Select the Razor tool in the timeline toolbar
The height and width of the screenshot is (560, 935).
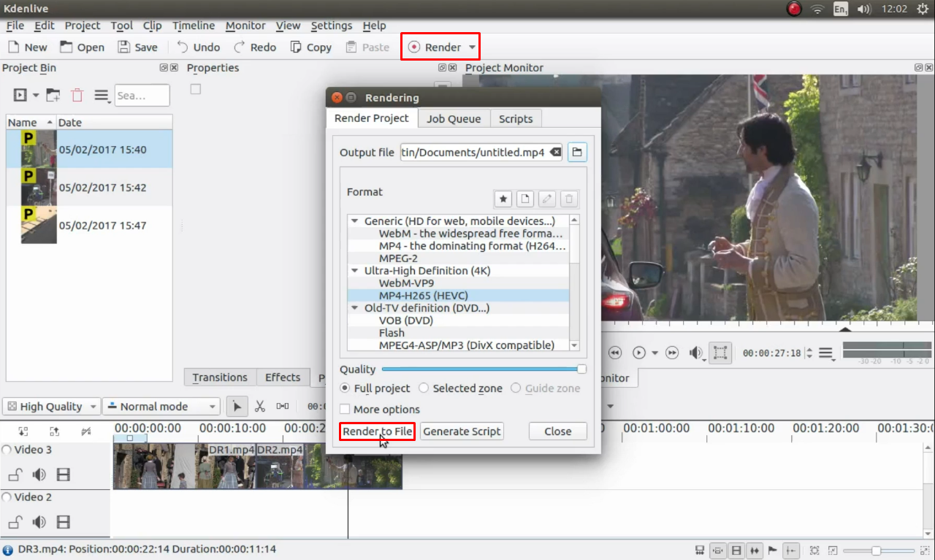click(x=259, y=406)
